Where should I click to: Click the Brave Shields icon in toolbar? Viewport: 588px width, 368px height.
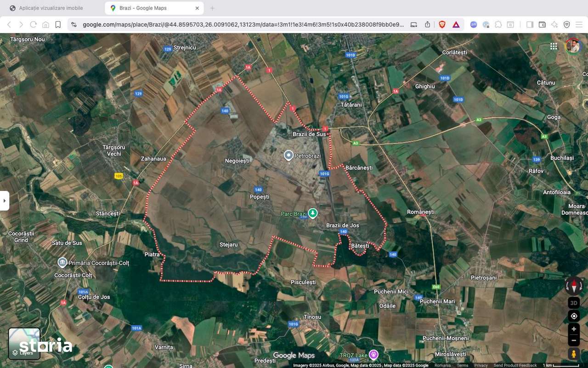tap(441, 24)
